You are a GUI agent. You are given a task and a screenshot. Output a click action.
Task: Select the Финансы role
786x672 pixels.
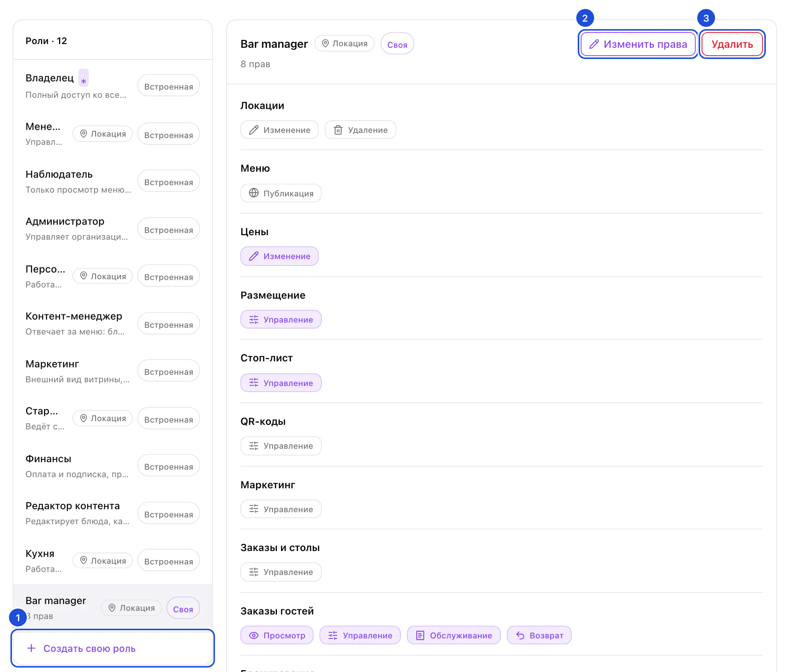(112, 466)
